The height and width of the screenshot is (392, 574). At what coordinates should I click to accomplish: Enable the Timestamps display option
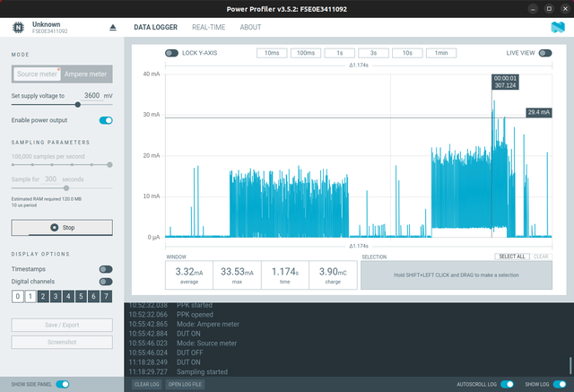(106, 268)
